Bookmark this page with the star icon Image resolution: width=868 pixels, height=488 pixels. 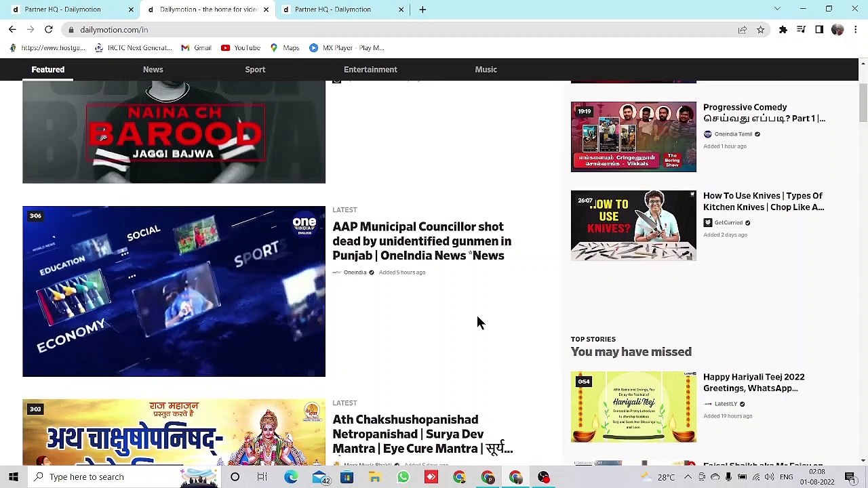point(761,30)
